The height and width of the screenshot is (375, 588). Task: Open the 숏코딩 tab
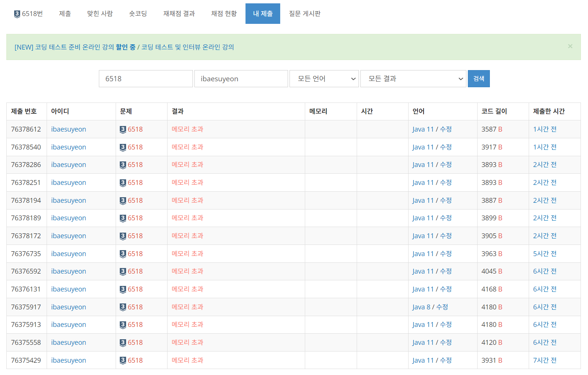click(x=138, y=14)
